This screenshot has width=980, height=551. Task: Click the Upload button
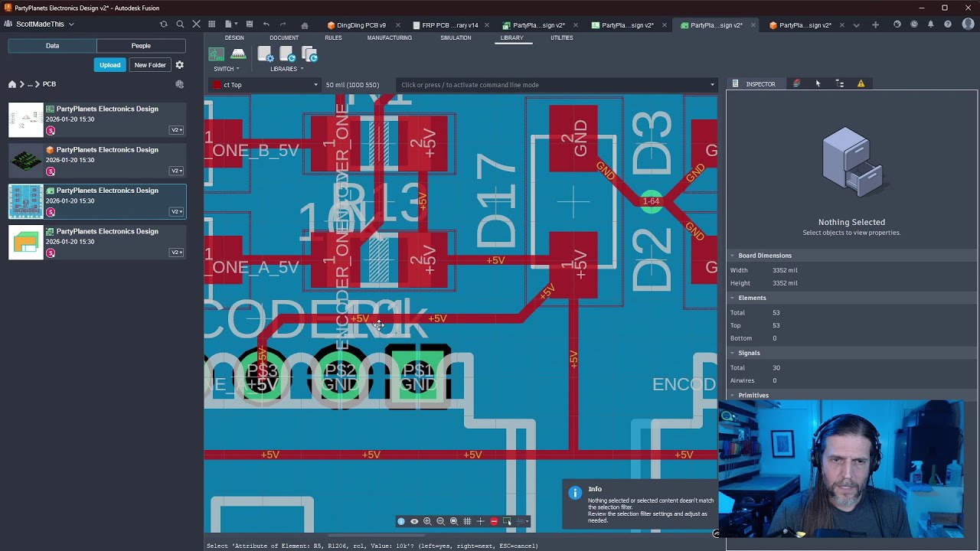[x=109, y=65]
